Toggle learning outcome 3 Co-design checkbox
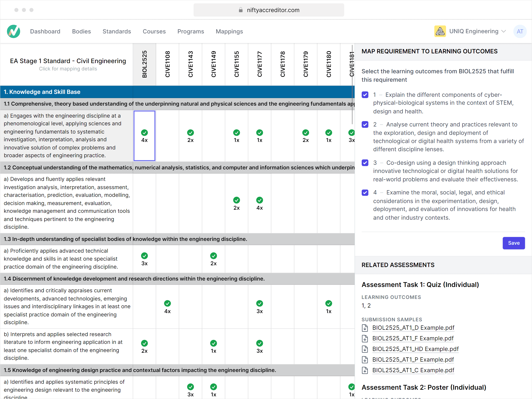Screen dimensions: 532x399 pos(365,163)
